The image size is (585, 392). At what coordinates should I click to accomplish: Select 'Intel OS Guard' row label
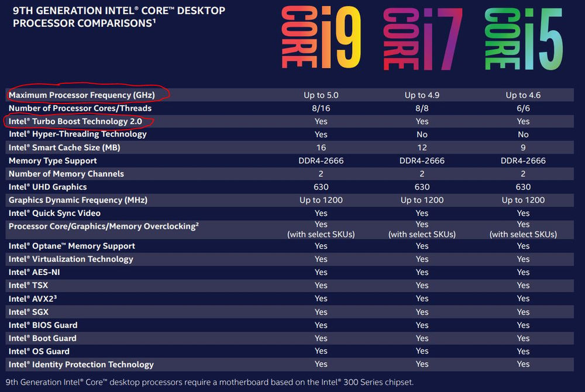[x=39, y=352]
